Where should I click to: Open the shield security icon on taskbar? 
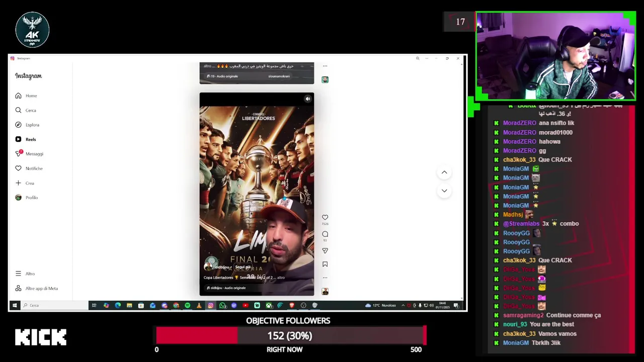click(315, 305)
